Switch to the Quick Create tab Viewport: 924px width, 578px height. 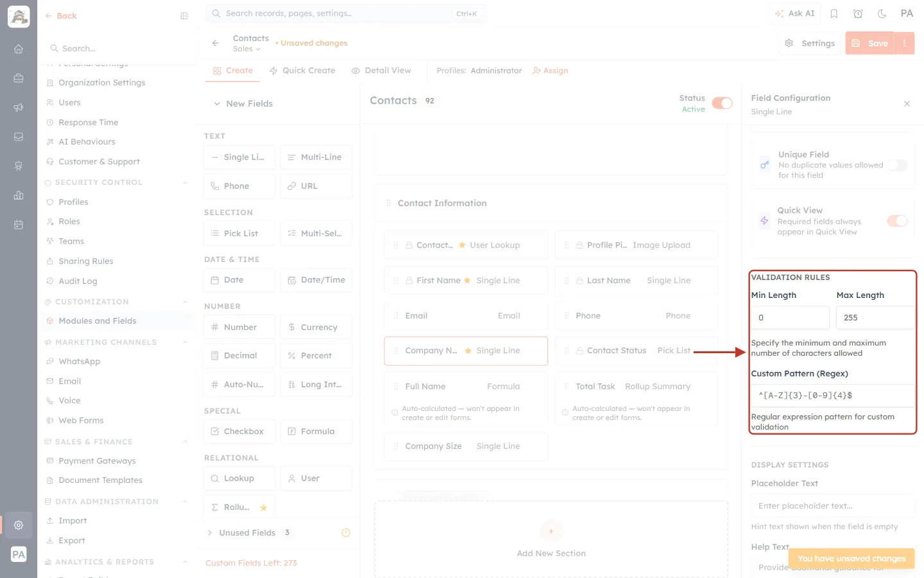[x=302, y=71]
